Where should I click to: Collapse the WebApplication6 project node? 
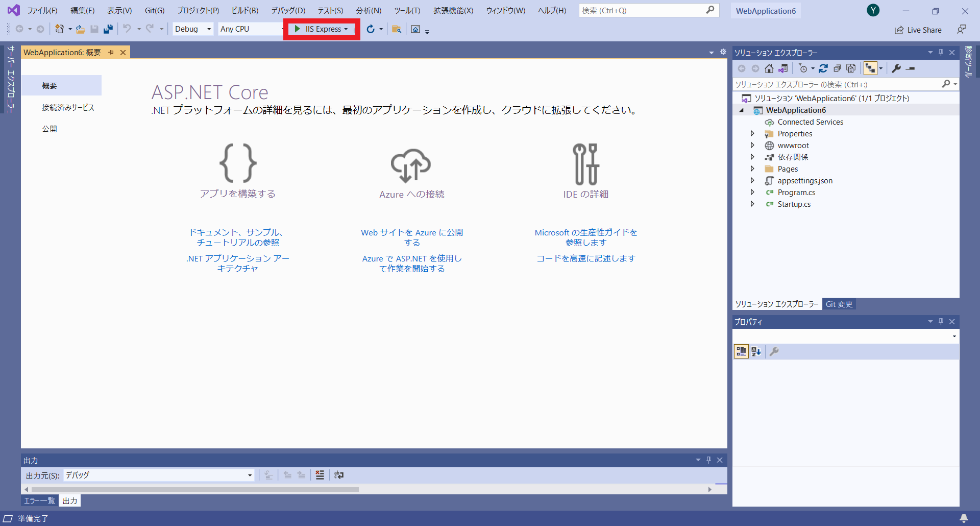[742, 110]
